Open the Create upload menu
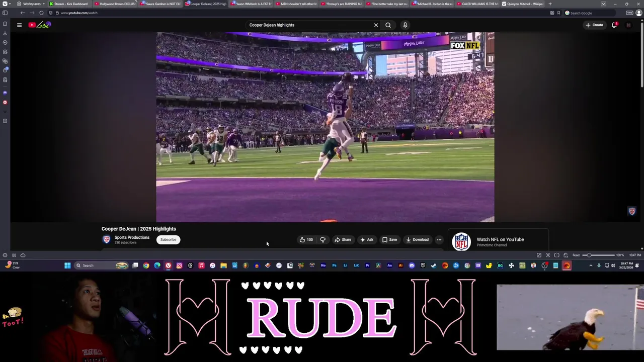 (x=594, y=25)
